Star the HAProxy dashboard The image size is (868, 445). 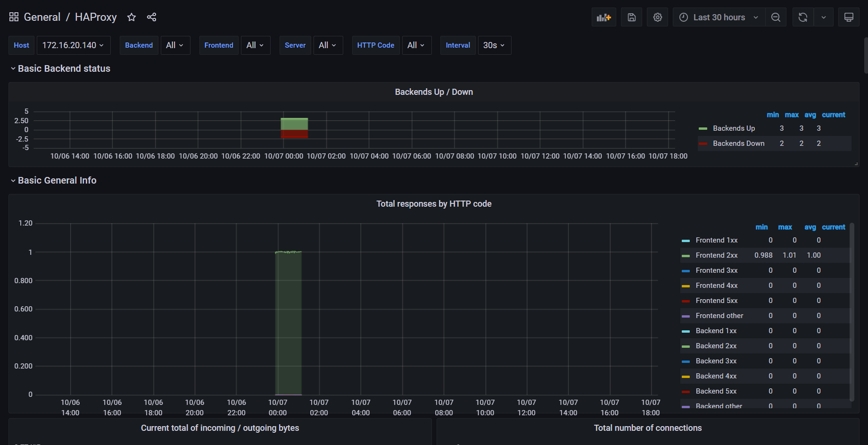(x=131, y=17)
